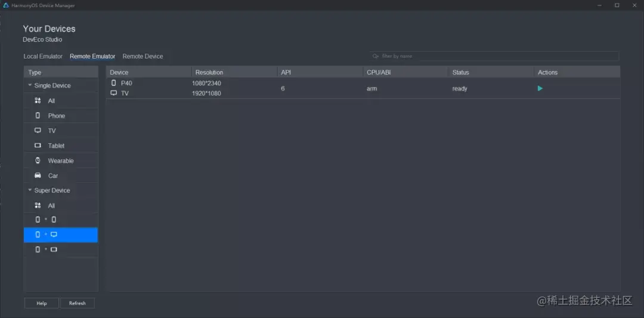The image size is (644, 318).
Task: Select Phone + Tablet super device
Action: [x=61, y=249]
